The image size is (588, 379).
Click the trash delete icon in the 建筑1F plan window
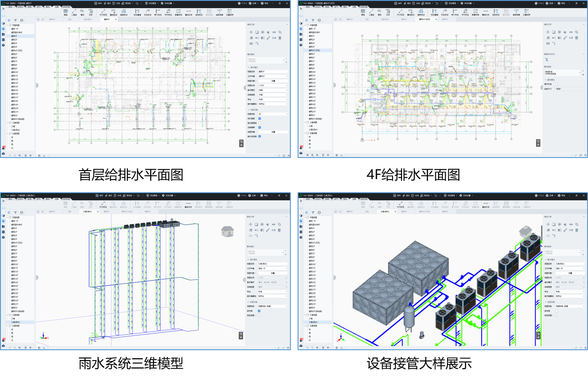point(280,38)
